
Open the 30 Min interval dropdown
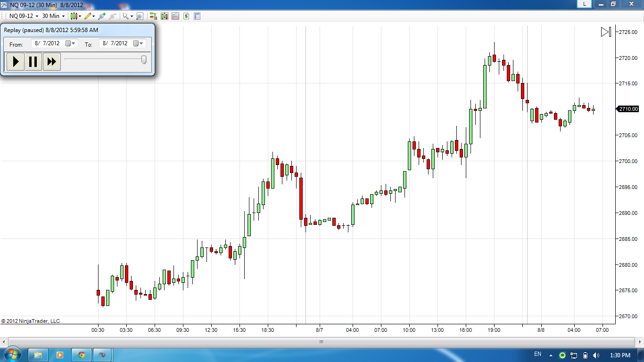53,16
